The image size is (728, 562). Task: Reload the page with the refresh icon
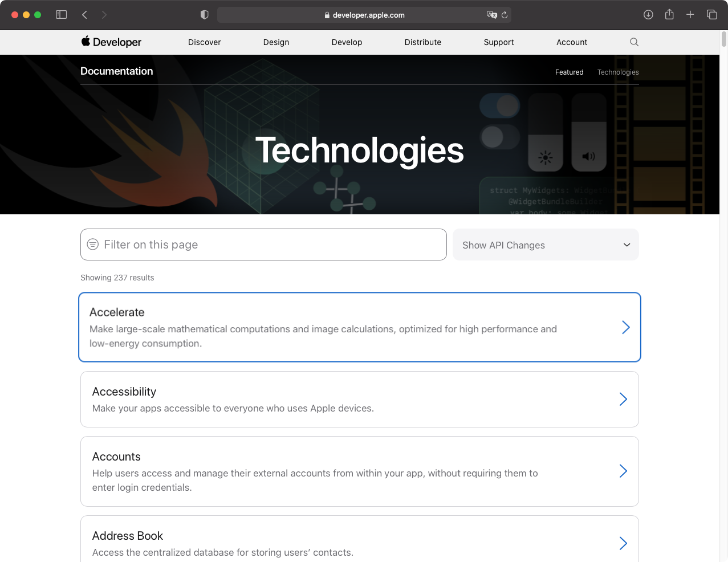tap(505, 15)
